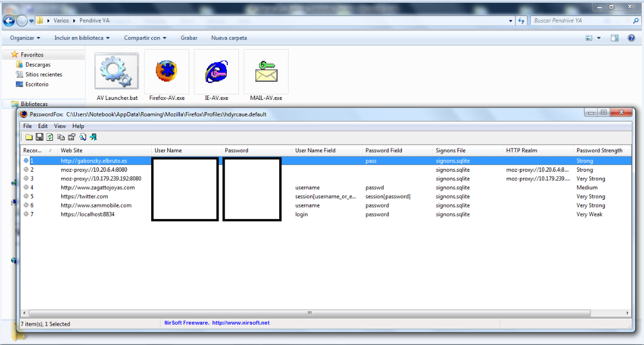Click the Find magnifier icon in PasswordFox toolbar
This screenshot has width=644, height=345.
click(83, 137)
